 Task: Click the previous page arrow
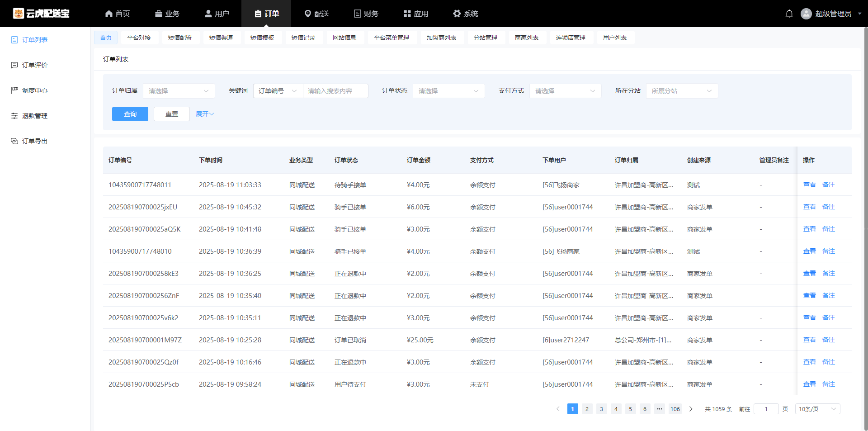[558, 409]
